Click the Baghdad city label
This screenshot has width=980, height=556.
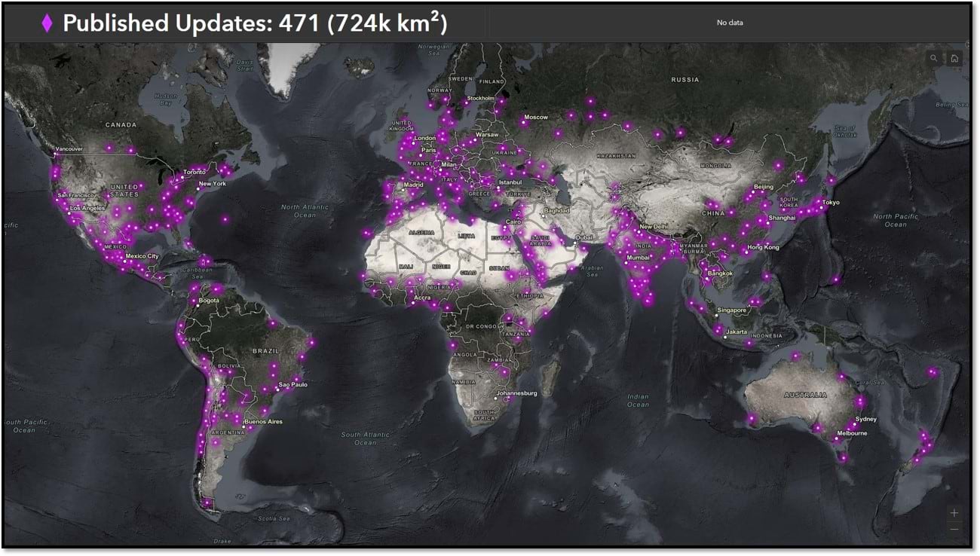click(x=556, y=210)
